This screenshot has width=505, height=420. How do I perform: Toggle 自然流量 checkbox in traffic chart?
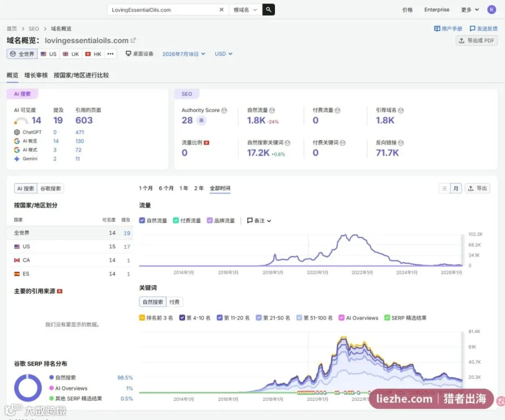coord(142,221)
